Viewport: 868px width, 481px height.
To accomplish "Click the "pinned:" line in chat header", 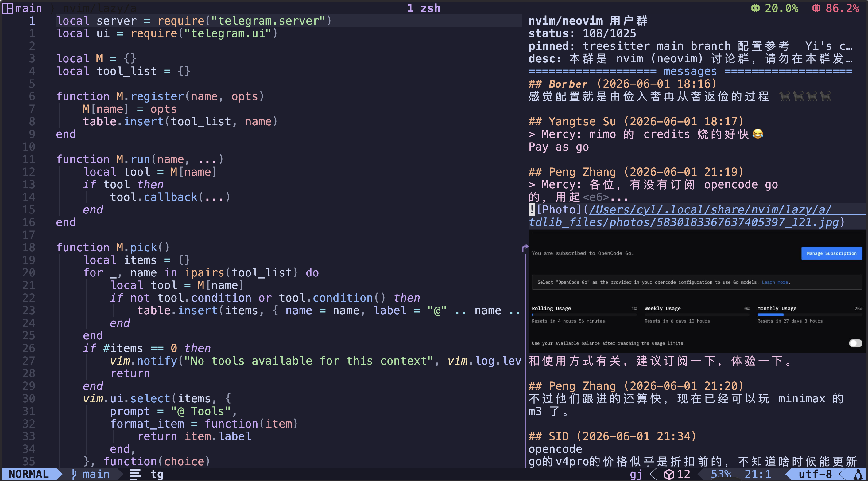I will (x=690, y=46).
